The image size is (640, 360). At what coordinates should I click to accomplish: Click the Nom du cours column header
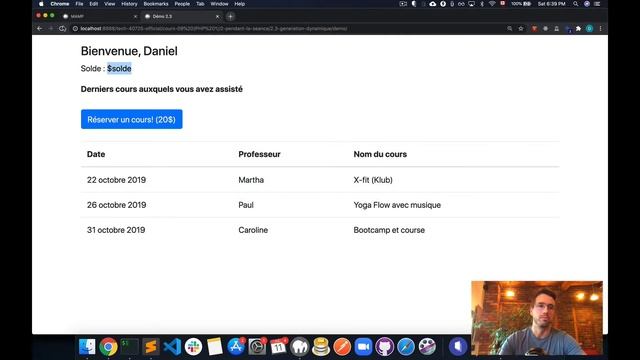click(380, 154)
